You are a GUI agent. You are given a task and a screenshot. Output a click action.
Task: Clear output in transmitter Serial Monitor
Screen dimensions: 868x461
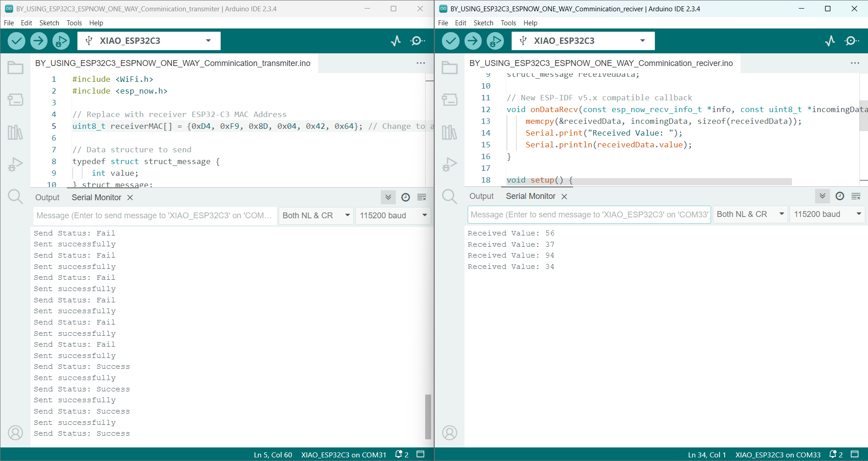pyautogui.click(x=422, y=198)
